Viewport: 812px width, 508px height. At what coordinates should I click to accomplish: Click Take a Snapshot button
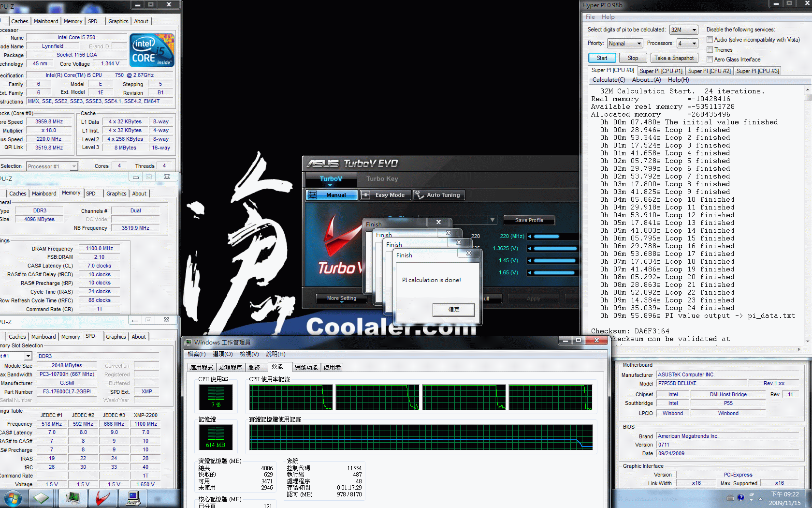click(x=674, y=58)
